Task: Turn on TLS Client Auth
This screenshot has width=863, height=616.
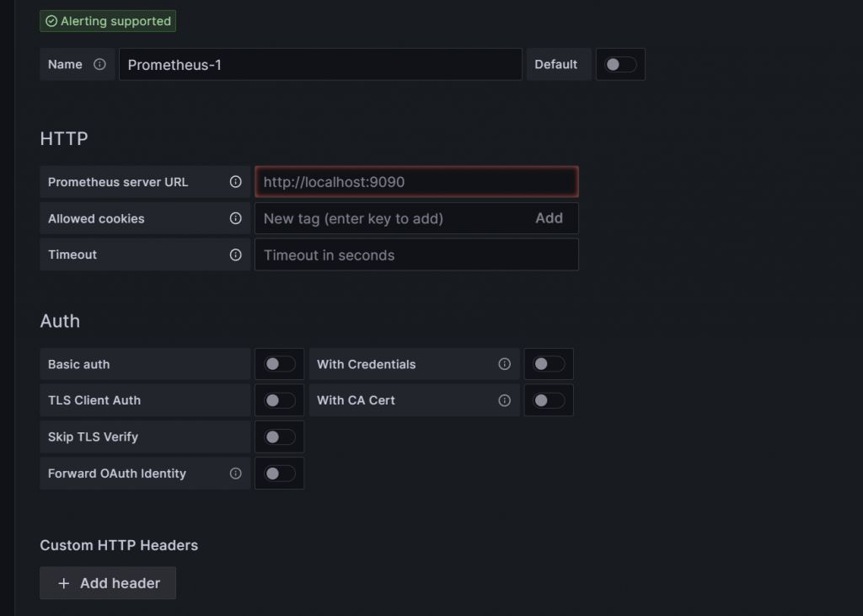Action: coord(279,400)
